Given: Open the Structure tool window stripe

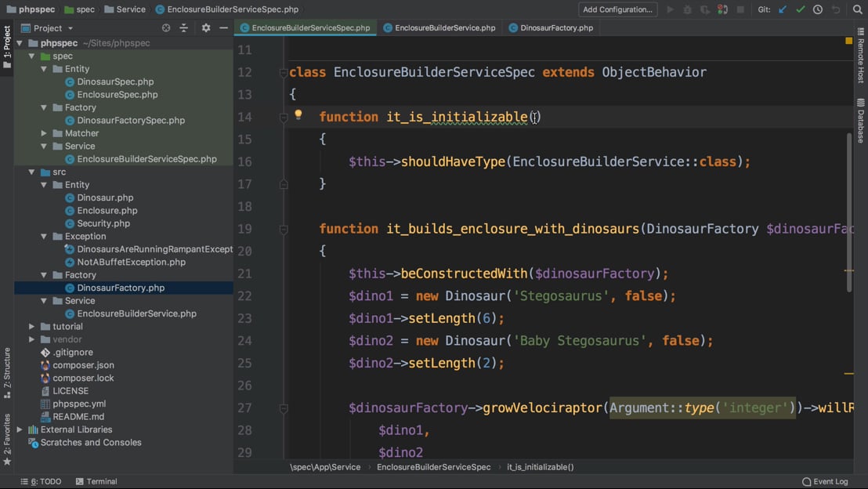Looking at the screenshot, I should coord(6,373).
